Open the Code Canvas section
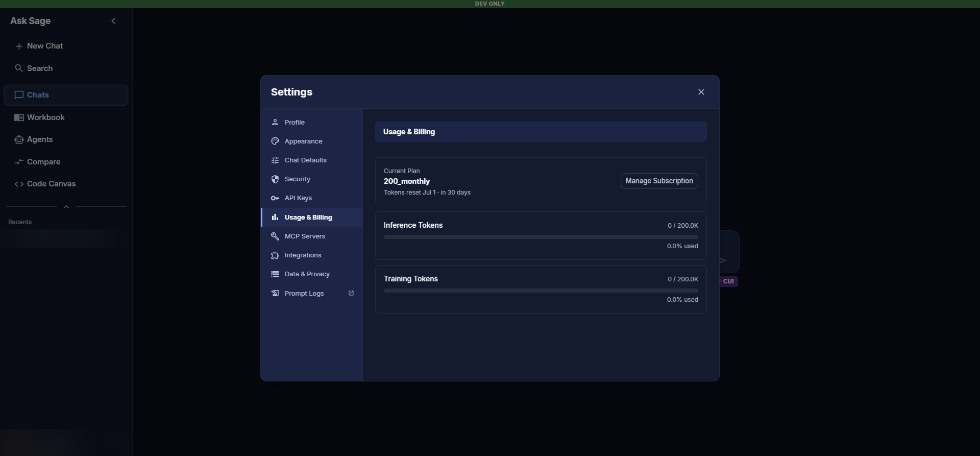This screenshot has height=456, width=980. pyautogui.click(x=66, y=184)
